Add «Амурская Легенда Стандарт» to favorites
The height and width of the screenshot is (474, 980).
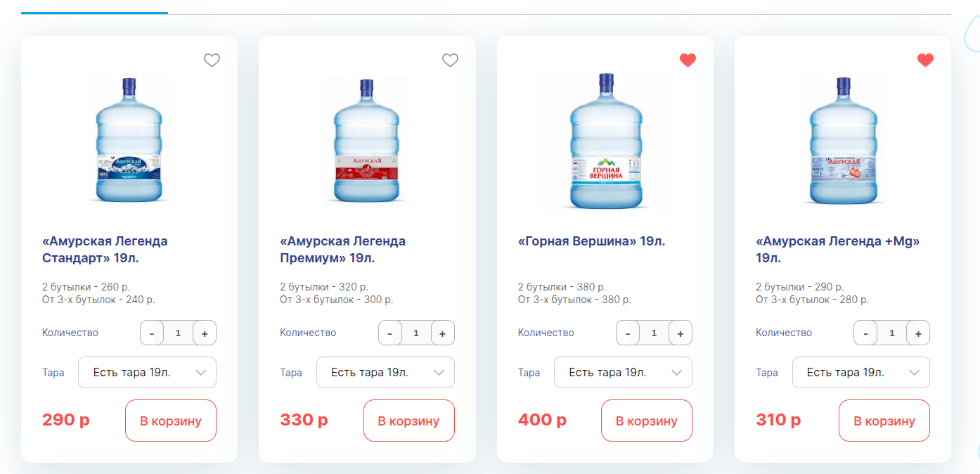(x=212, y=60)
